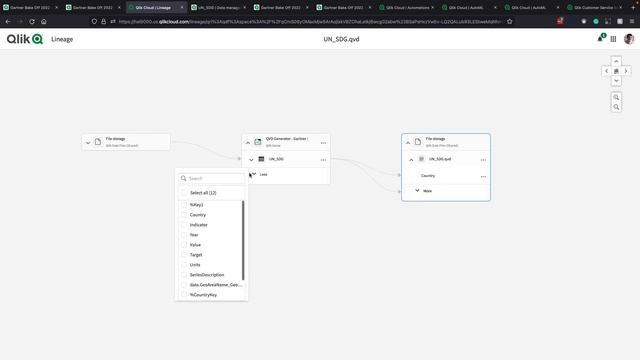Open the Country field options menu
The height and width of the screenshot is (360, 640).
tap(483, 176)
